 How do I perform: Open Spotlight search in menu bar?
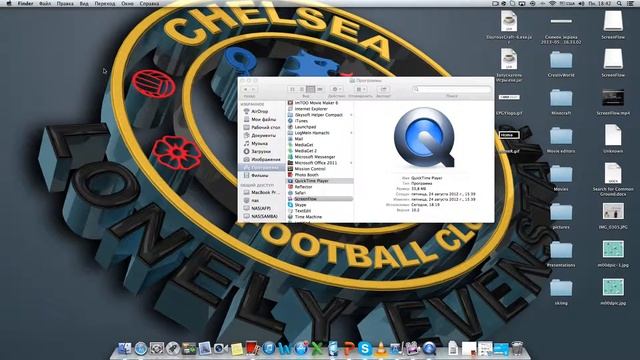pos(619,3)
